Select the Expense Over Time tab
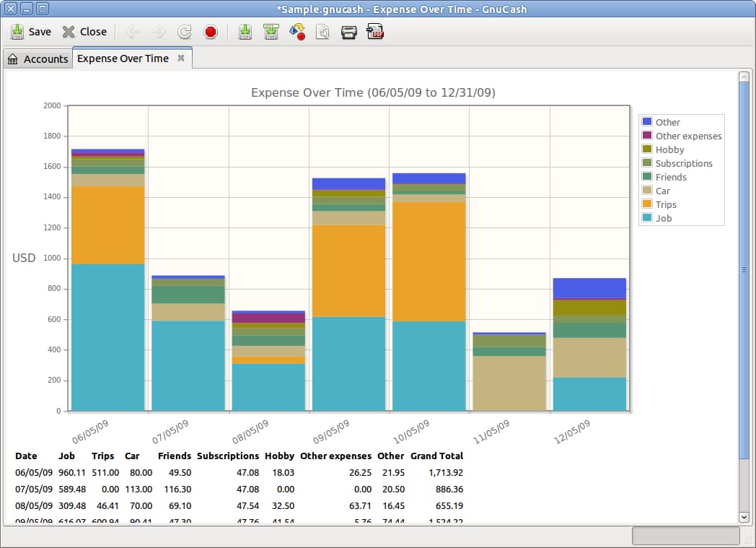The width and height of the screenshot is (756, 548). pos(123,58)
